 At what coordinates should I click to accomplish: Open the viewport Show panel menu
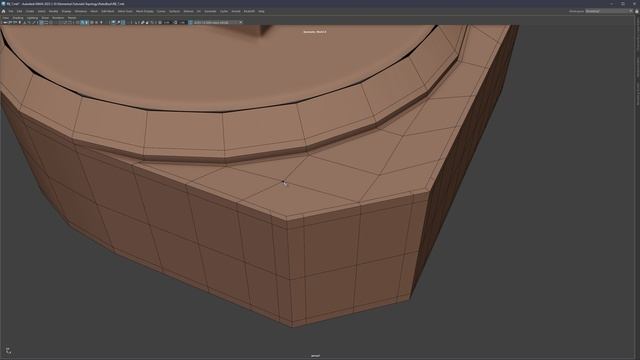(45, 18)
